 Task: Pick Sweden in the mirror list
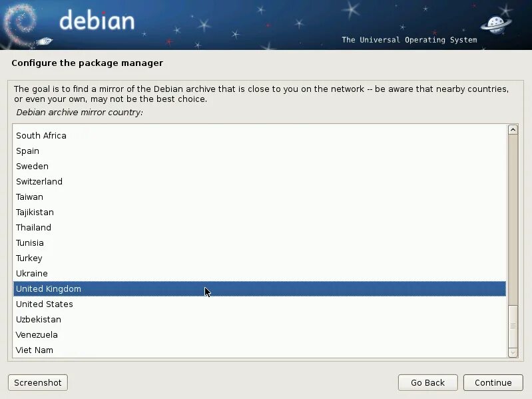coord(260,166)
